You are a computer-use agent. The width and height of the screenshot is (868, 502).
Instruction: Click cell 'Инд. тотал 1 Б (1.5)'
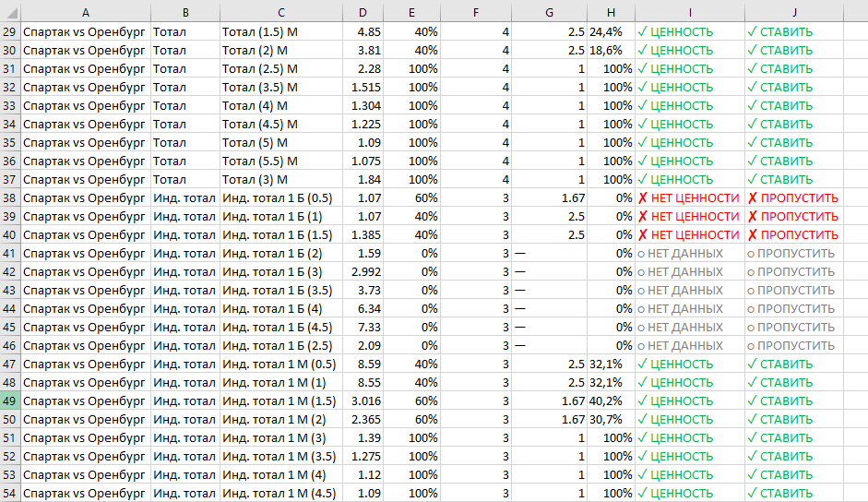tap(278, 235)
